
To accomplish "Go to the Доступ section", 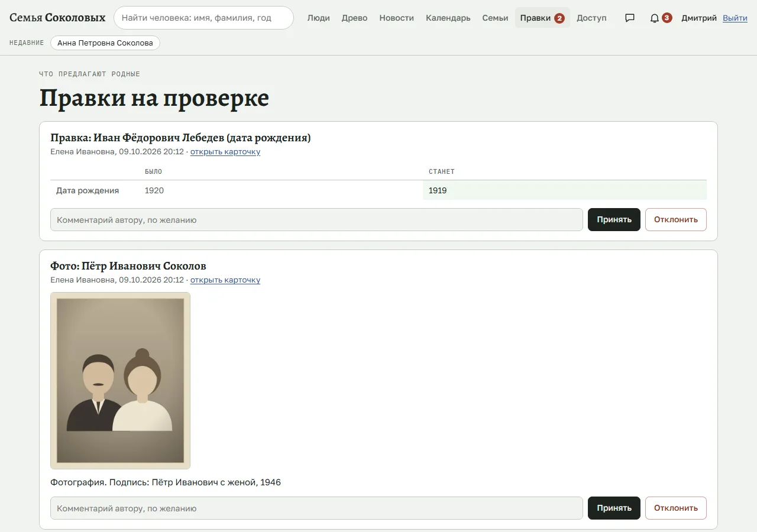I will pyautogui.click(x=591, y=18).
